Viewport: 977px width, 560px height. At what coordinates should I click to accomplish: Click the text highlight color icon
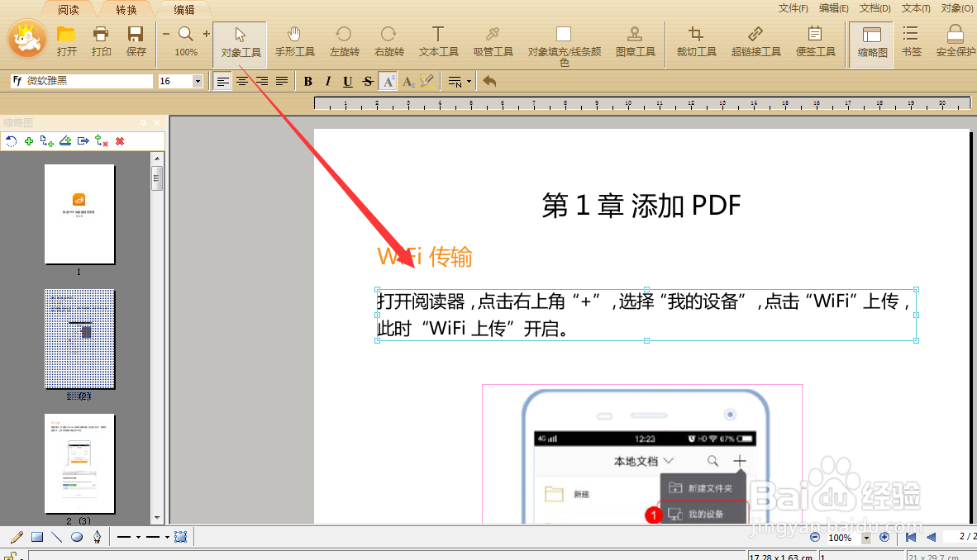[x=427, y=81]
